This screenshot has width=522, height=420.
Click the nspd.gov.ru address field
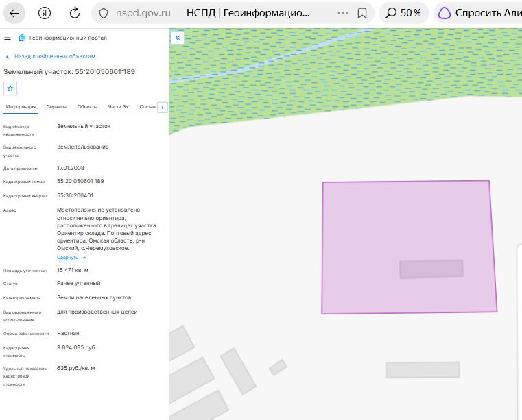point(143,13)
